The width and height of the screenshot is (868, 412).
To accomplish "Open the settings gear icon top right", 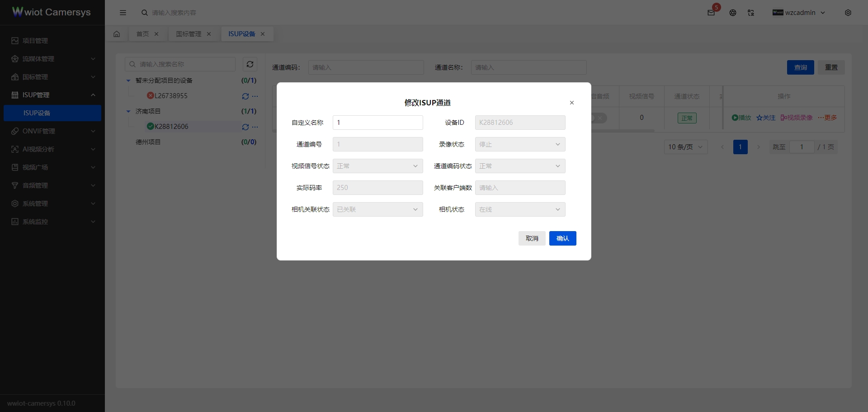I will click(849, 13).
